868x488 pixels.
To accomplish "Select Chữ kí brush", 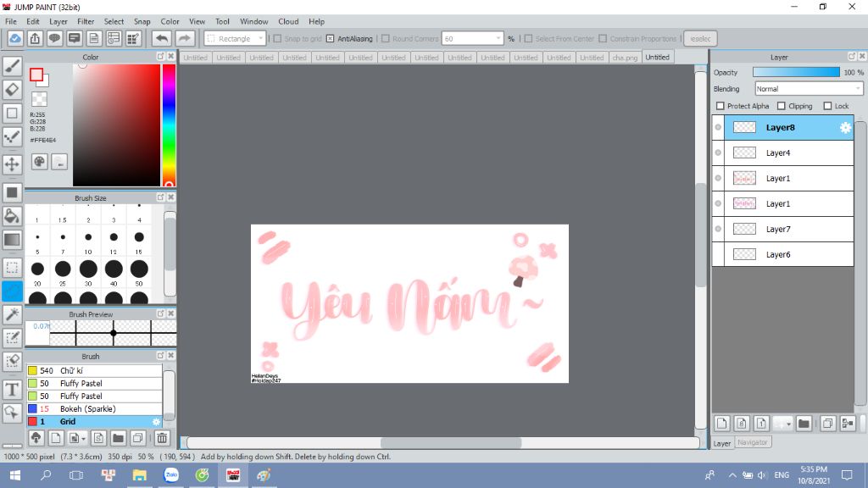I will click(x=94, y=371).
